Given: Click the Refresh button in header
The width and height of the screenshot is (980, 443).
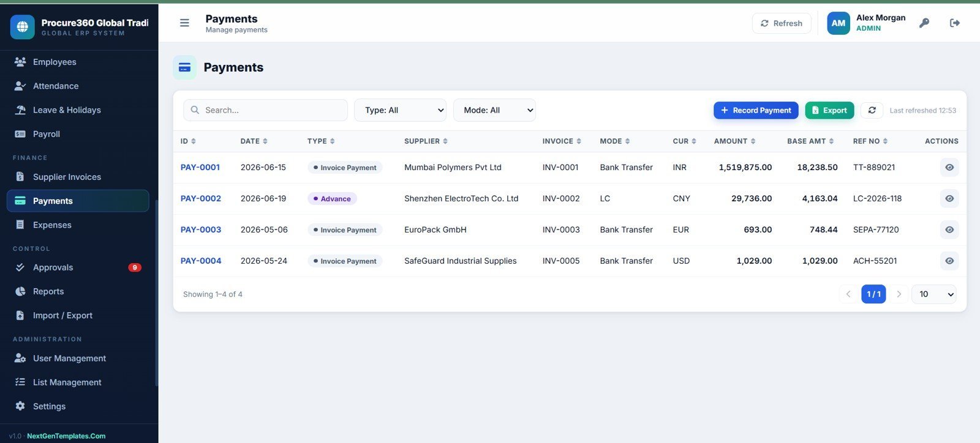Looking at the screenshot, I should click(x=782, y=23).
